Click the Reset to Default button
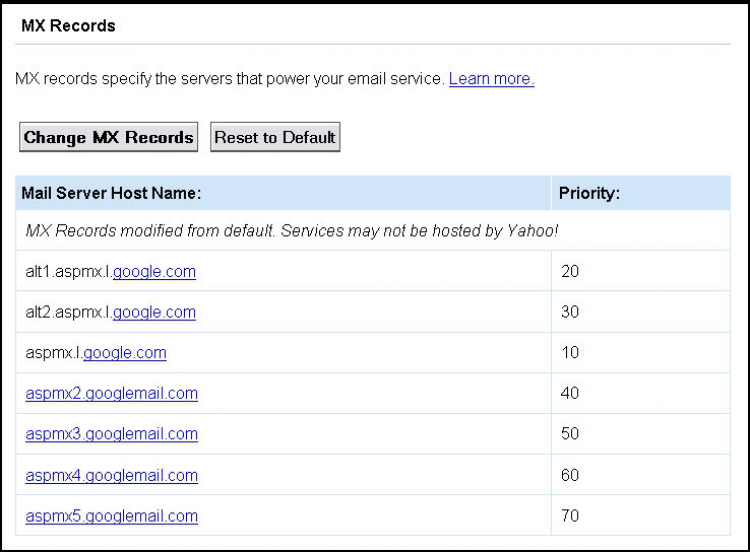Screen dimensions: 750x552 click(x=275, y=137)
